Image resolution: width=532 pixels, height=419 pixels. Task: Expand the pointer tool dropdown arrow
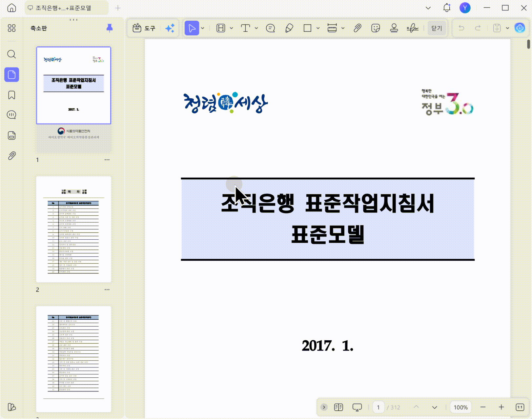[x=203, y=28]
